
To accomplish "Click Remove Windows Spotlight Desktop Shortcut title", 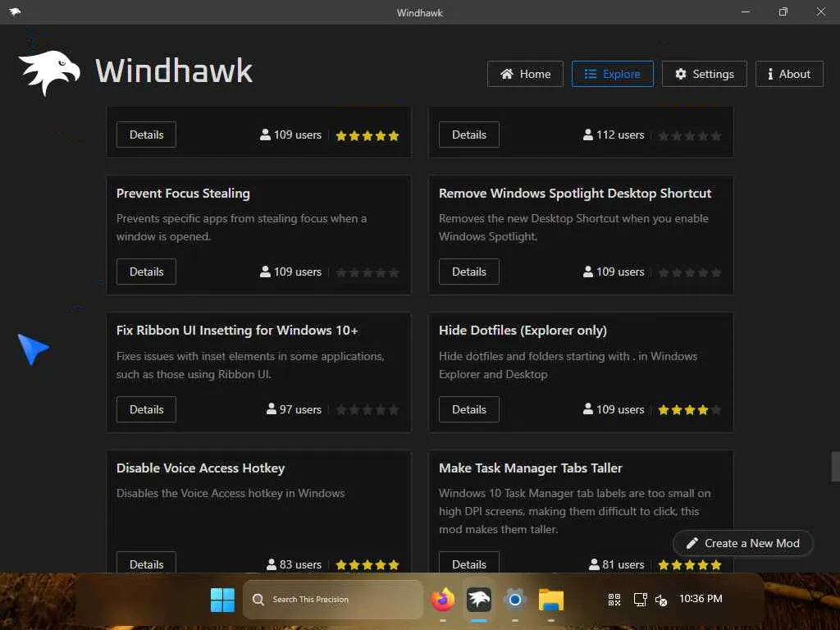I will click(x=575, y=194).
